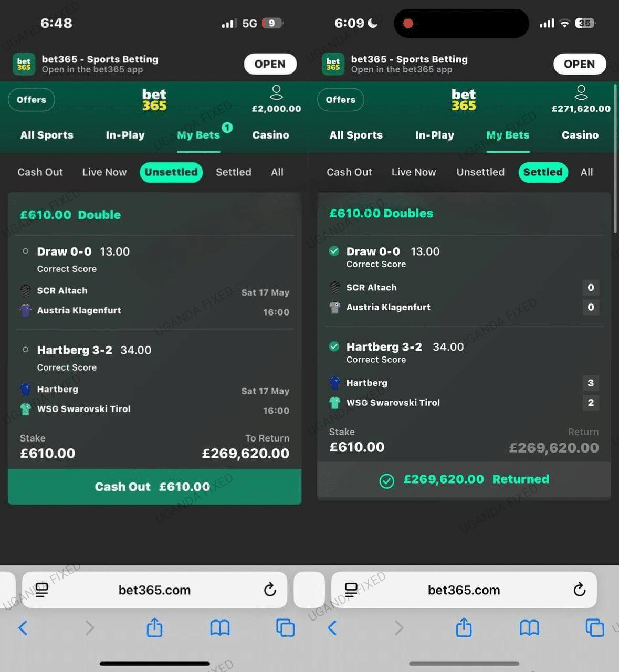
Task: Open the Unsettled filter in the right panel
Action: click(x=480, y=172)
